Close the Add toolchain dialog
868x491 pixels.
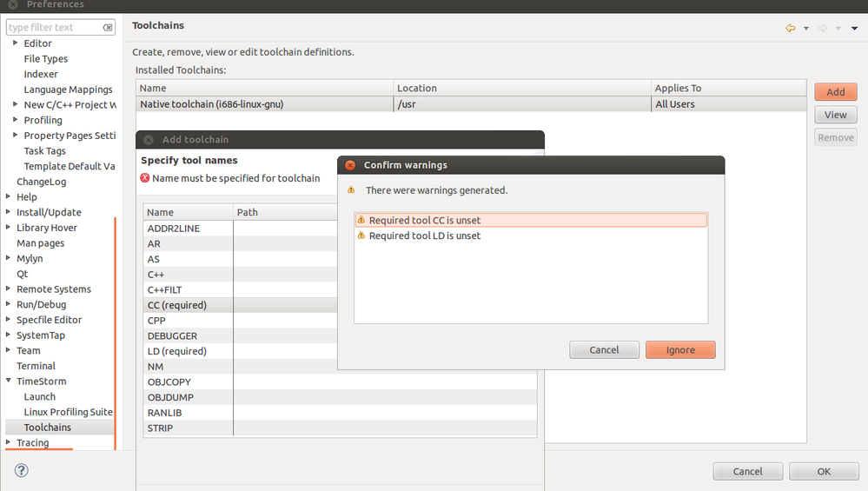click(x=149, y=140)
